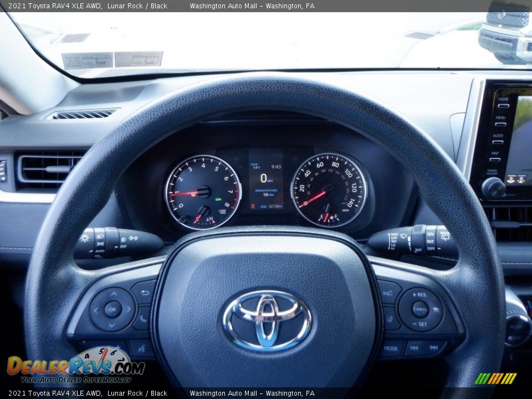Tap the back return arrow button
The width and height of the screenshot is (532, 399).
click(x=144, y=292)
